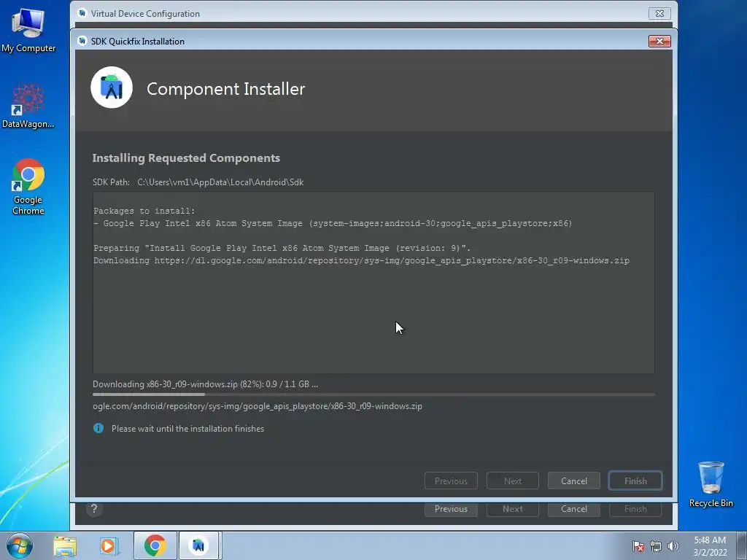Click the network tray icon
This screenshot has height=560, width=747.
pos(656,546)
